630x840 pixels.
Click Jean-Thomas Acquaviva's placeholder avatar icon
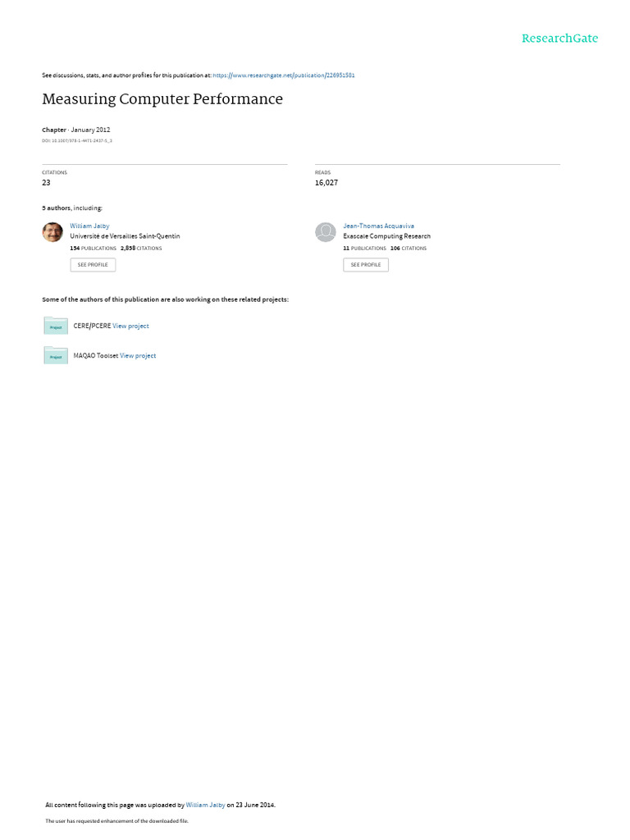(325, 232)
